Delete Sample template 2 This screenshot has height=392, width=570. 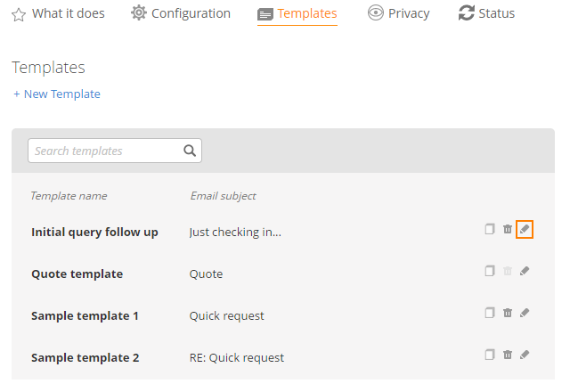point(508,355)
